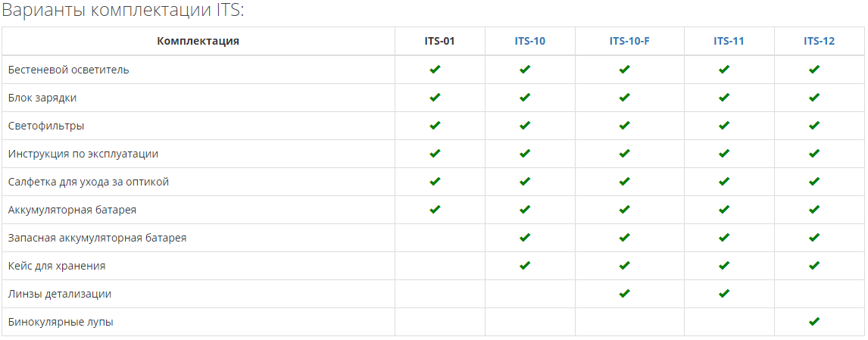Image resolution: width=868 pixels, height=340 pixels.
Task: Open the ITS-12 column header link
Action: pyautogui.click(x=819, y=41)
